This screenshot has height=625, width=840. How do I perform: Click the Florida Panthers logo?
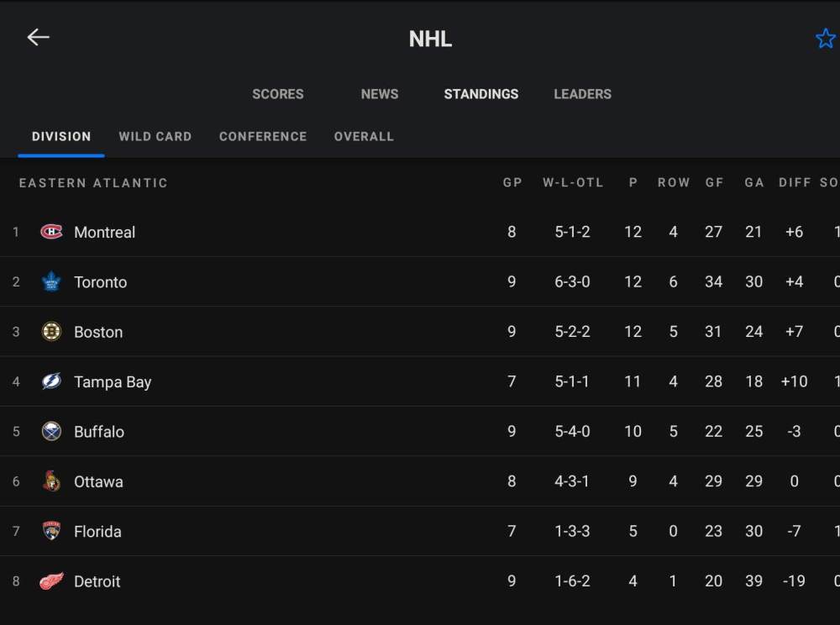click(51, 531)
